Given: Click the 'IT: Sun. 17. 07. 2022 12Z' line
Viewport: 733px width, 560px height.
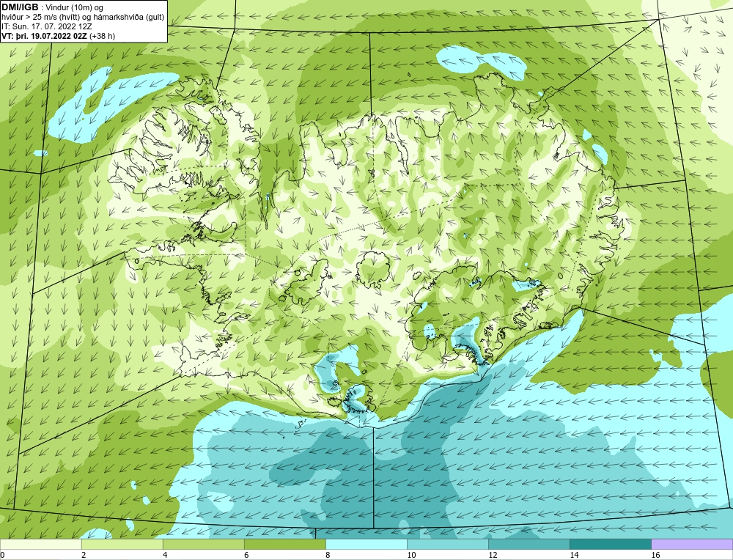Looking at the screenshot, I should click(47, 26).
